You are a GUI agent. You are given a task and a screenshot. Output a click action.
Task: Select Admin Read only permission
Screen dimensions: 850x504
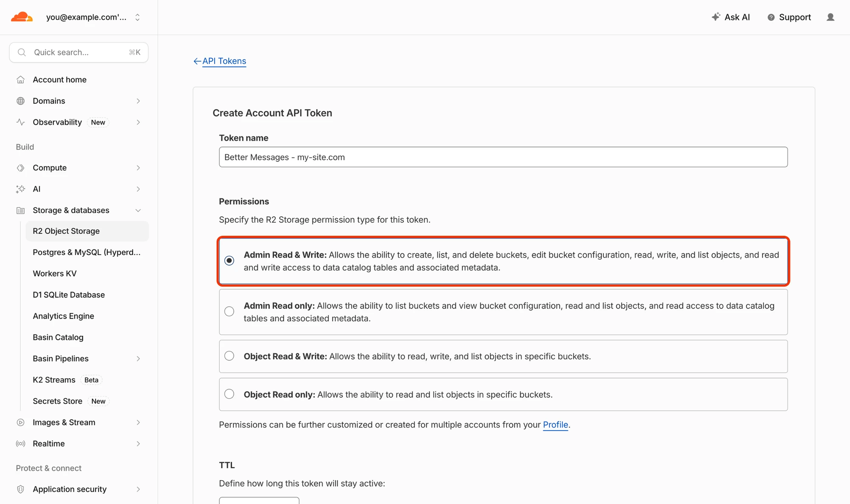(x=229, y=311)
